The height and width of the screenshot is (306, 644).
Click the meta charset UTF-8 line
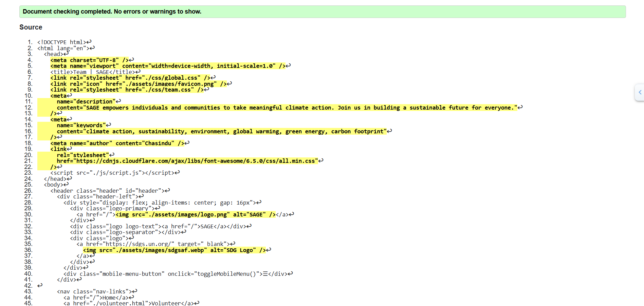(x=92, y=60)
